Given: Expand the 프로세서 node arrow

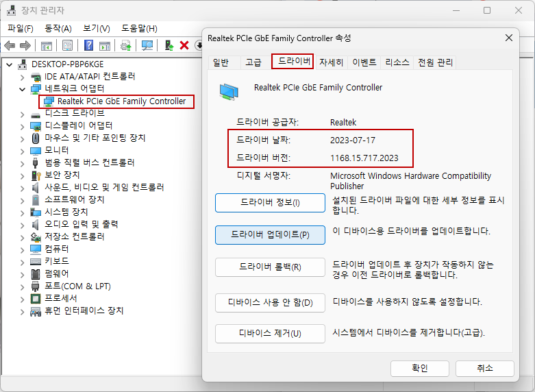Looking at the screenshot, I should (22, 299).
